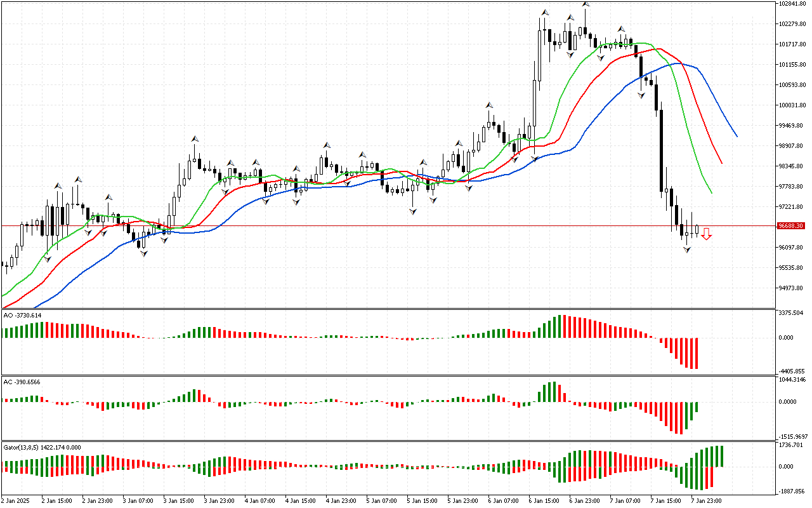
Task: Click the 7 Jan 23:00 time label
Action: click(x=706, y=500)
